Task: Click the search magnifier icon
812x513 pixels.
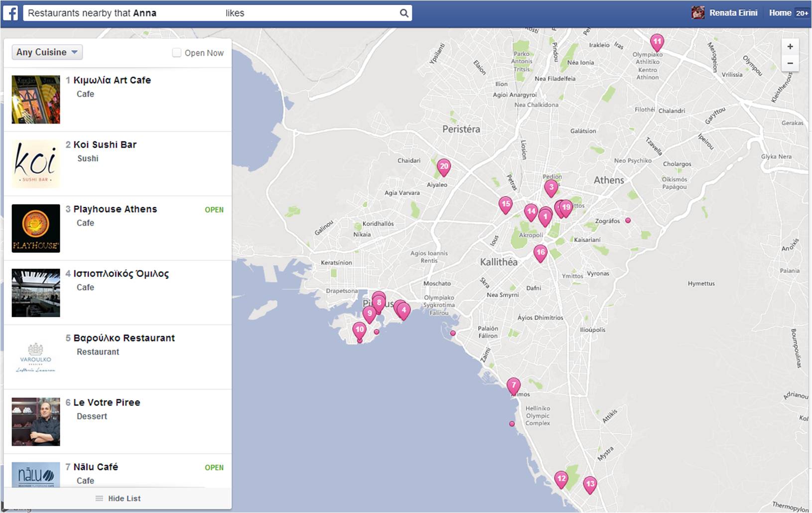Action: pos(404,13)
